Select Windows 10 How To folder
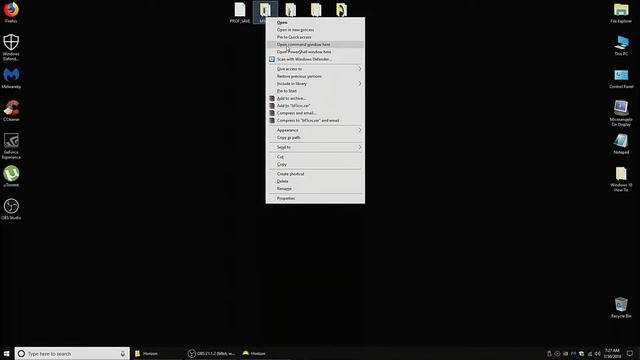The height and width of the screenshot is (360, 640). (x=621, y=179)
